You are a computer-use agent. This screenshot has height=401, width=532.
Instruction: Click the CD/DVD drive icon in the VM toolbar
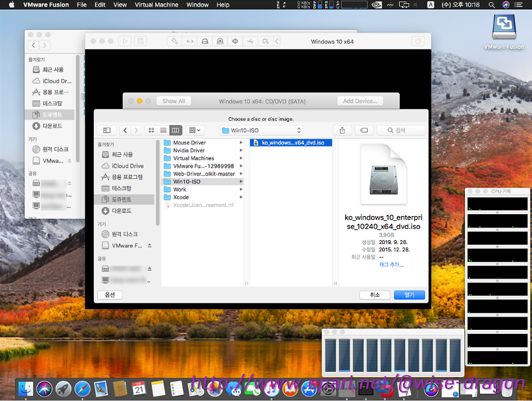pyautogui.click(x=220, y=41)
